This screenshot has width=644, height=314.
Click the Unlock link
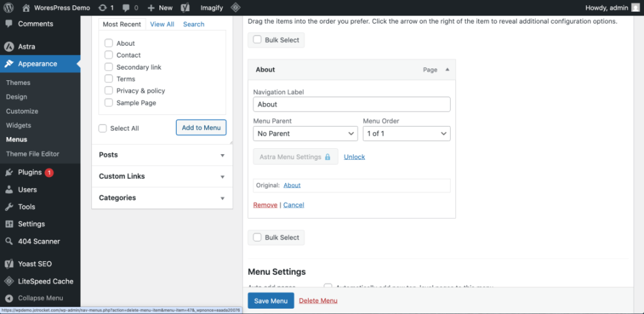pyautogui.click(x=354, y=157)
